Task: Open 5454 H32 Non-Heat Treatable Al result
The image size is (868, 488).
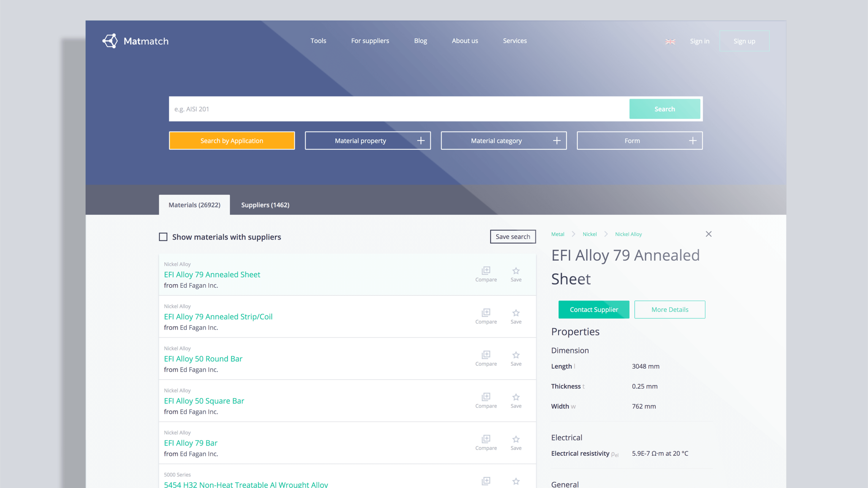Action: [246, 484]
